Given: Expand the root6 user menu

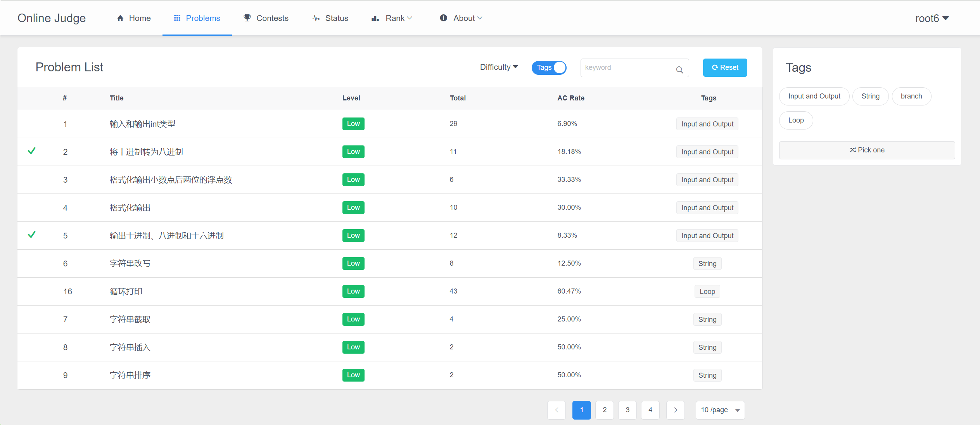Looking at the screenshot, I should 932,19.
